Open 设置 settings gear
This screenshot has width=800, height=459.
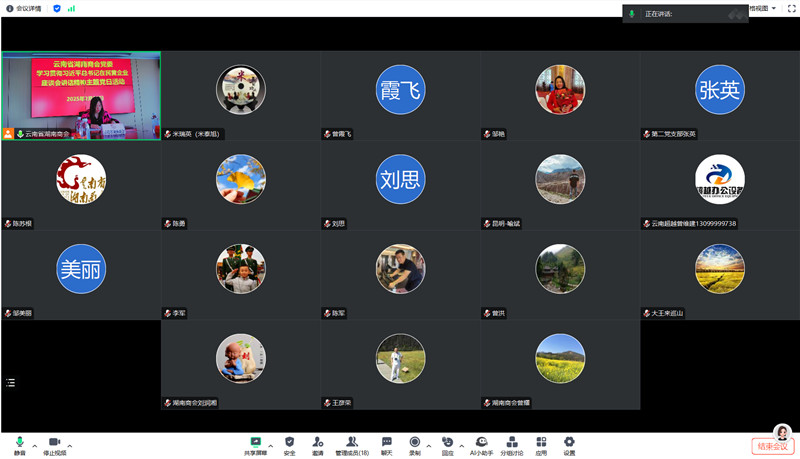tap(569, 444)
